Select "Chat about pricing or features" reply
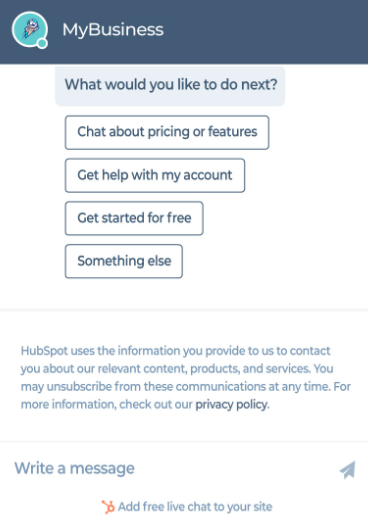The height and width of the screenshot is (521, 368). pos(167,132)
